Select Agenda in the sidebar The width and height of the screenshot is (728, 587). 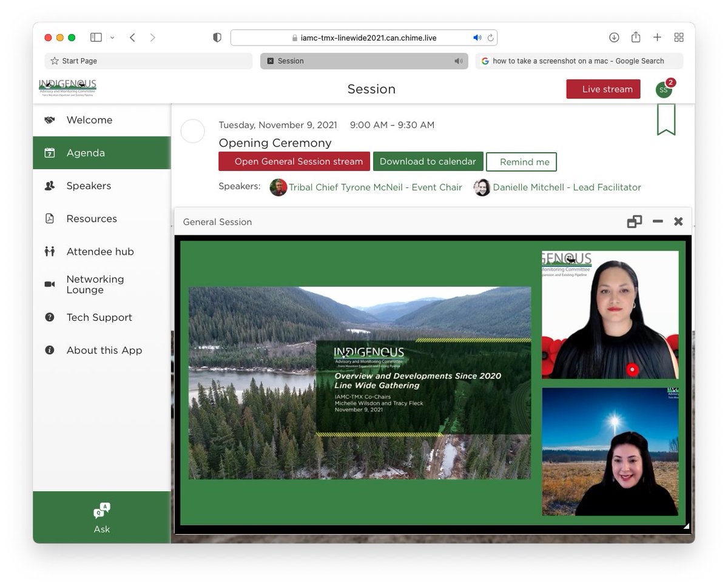coord(102,153)
